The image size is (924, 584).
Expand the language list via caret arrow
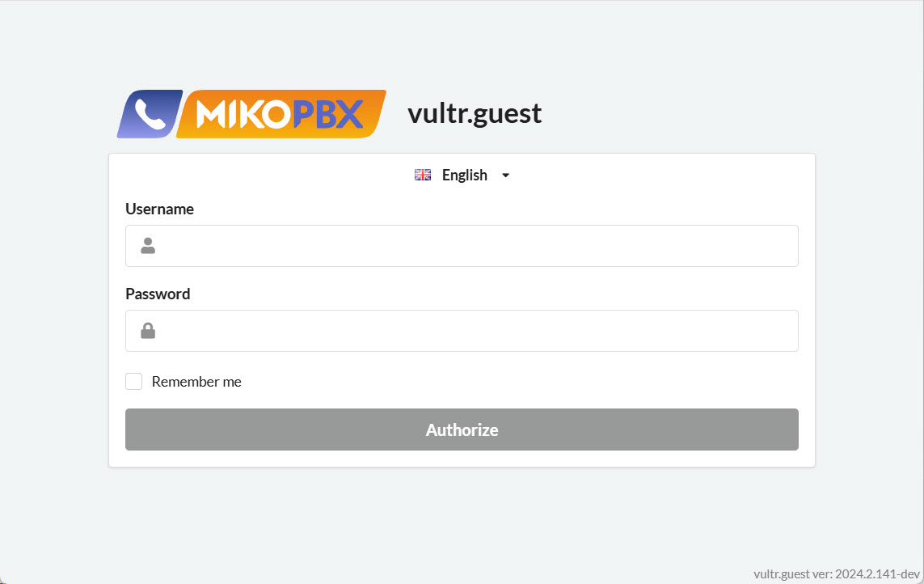coord(506,175)
